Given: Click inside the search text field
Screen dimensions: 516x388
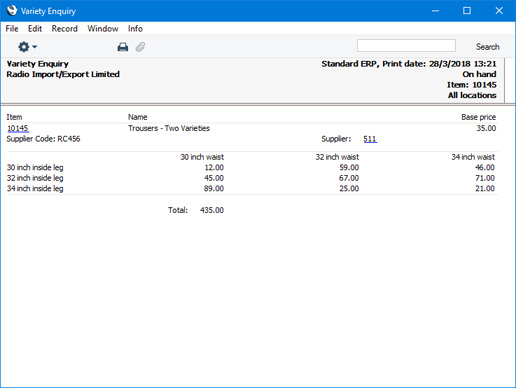Looking at the screenshot, I should [x=406, y=46].
